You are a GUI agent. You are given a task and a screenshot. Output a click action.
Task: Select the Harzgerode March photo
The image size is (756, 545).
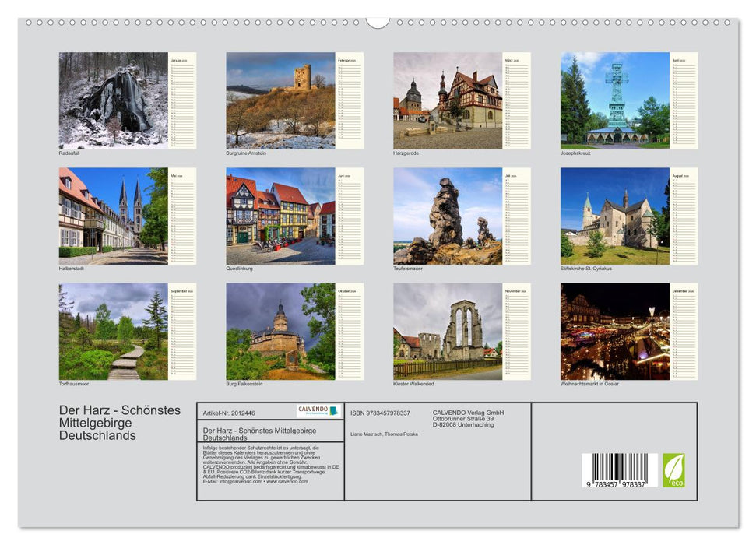(x=446, y=100)
